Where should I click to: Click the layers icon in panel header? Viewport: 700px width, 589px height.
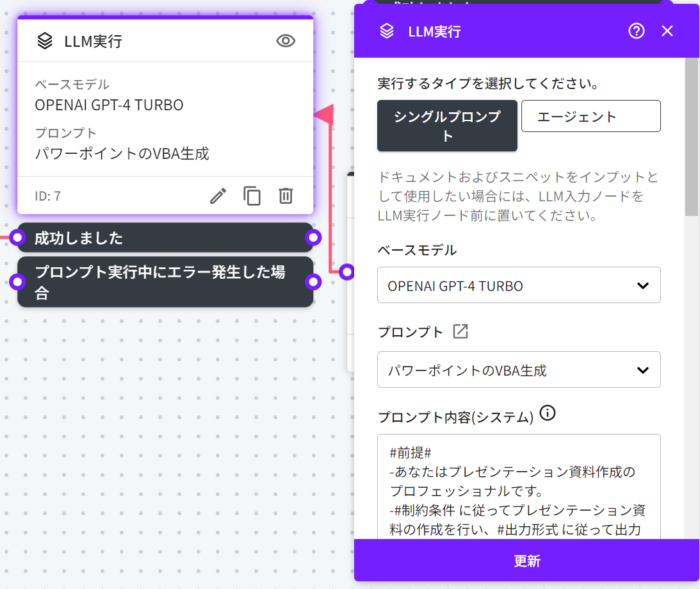pos(387,31)
